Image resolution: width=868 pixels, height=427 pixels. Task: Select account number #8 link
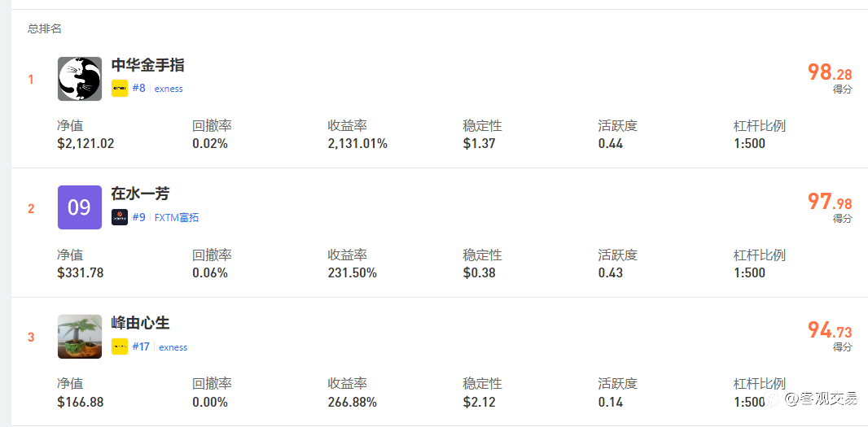(139, 88)
